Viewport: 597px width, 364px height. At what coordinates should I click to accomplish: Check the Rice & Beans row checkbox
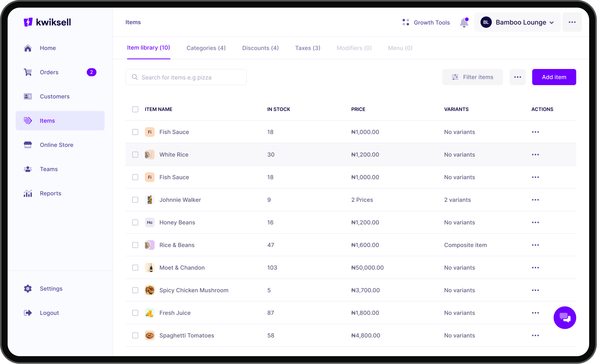tap(135, 245)
